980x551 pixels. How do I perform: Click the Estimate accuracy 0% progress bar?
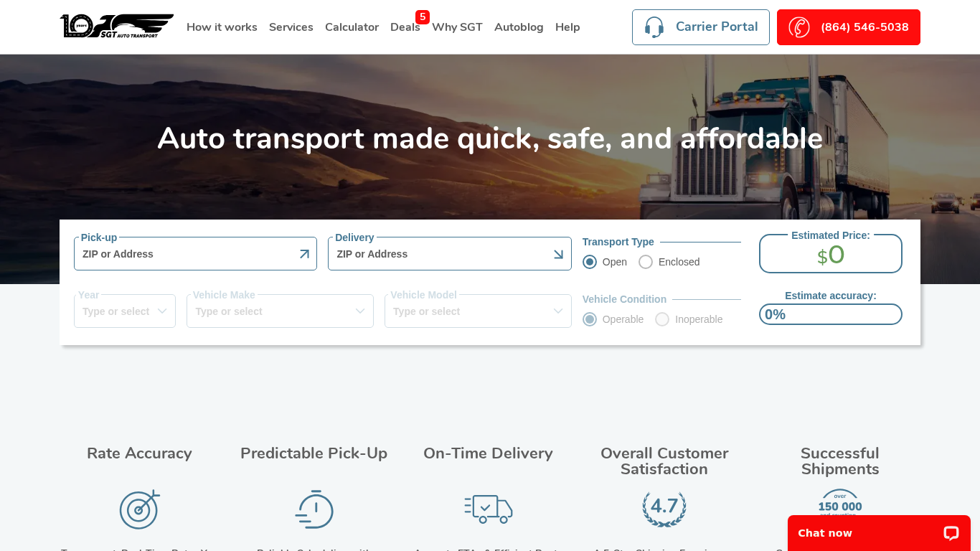tap(830, 314)
